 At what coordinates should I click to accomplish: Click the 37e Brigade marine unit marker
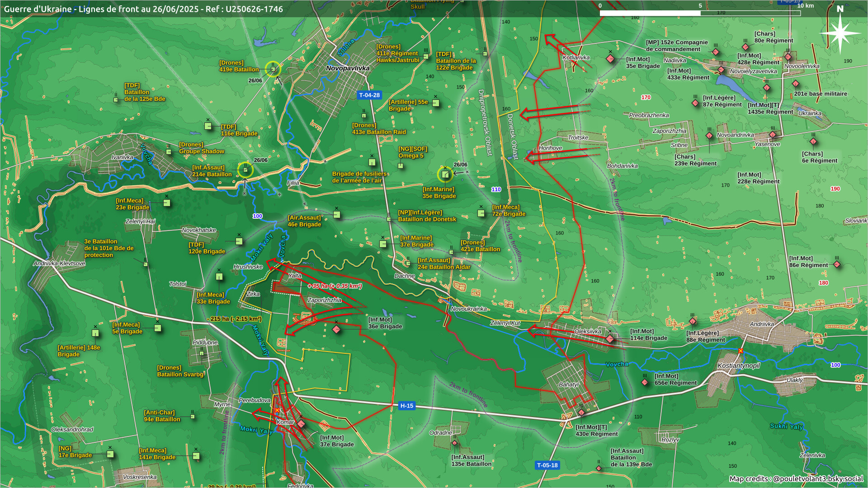point(382,244)
